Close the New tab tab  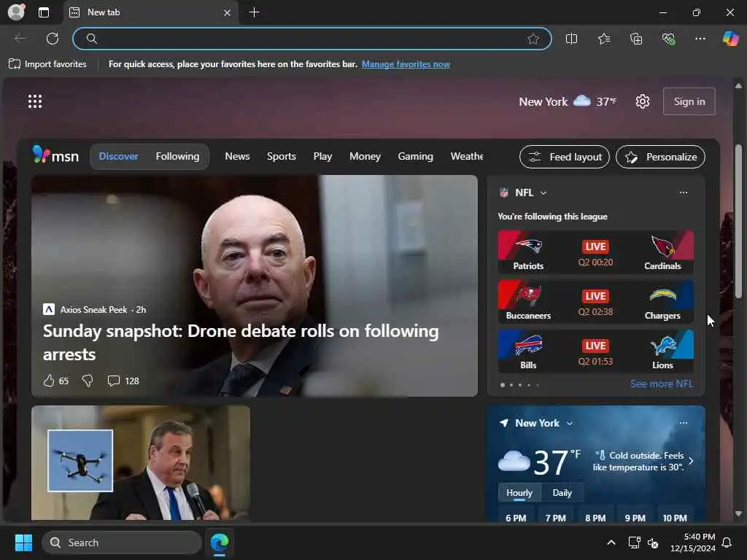point(228,13)
